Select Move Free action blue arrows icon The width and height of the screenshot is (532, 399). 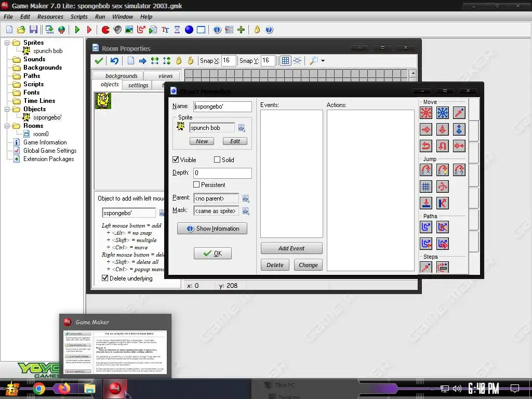(x=443, y=113)
